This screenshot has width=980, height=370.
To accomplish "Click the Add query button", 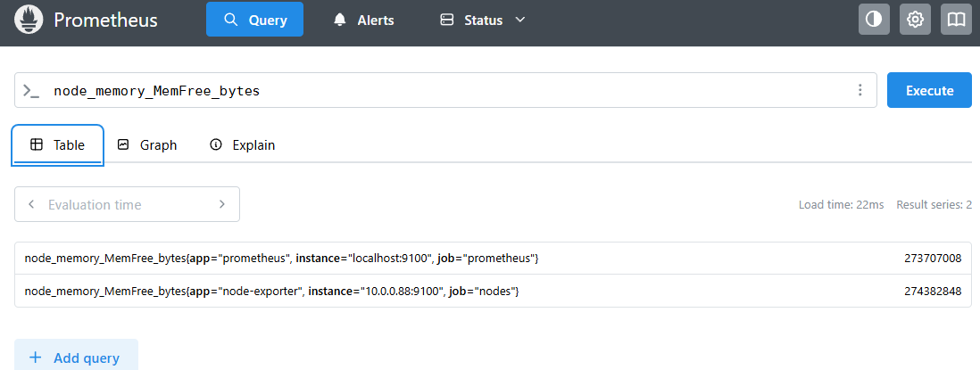I will tap(76, 358).
